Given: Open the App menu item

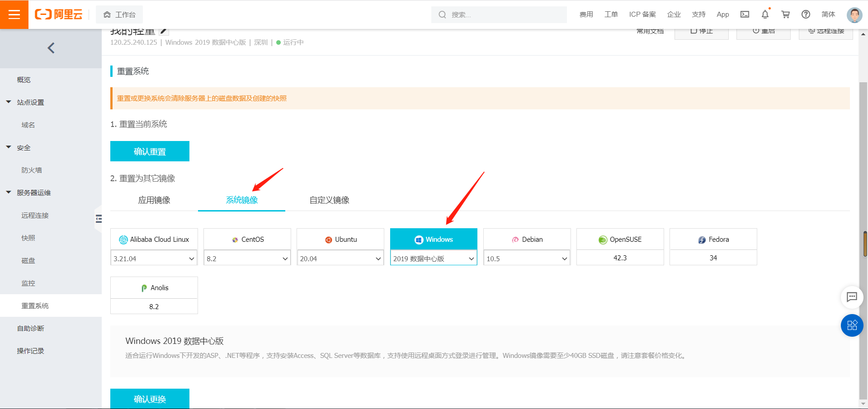Looking at the screenshot, I should click(723, 14).
